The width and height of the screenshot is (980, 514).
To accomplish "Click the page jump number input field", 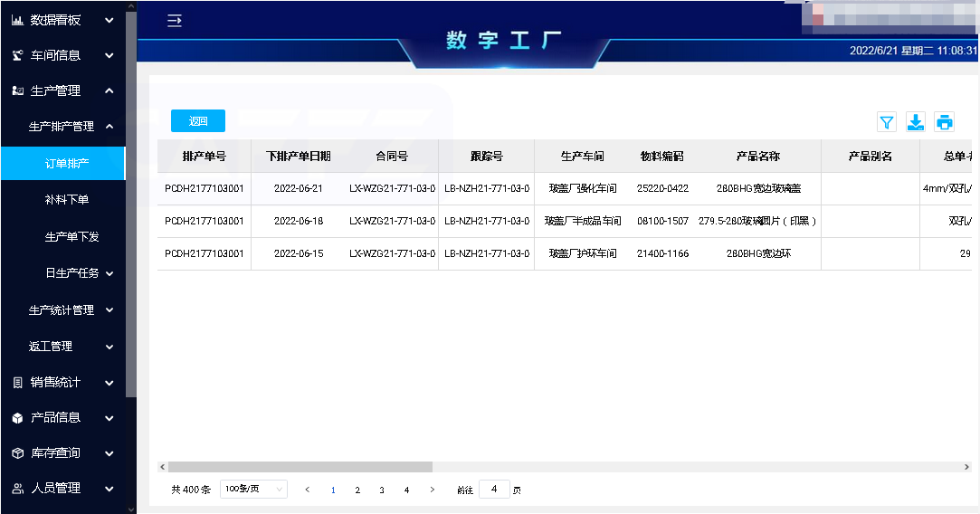I will (494, 490).
